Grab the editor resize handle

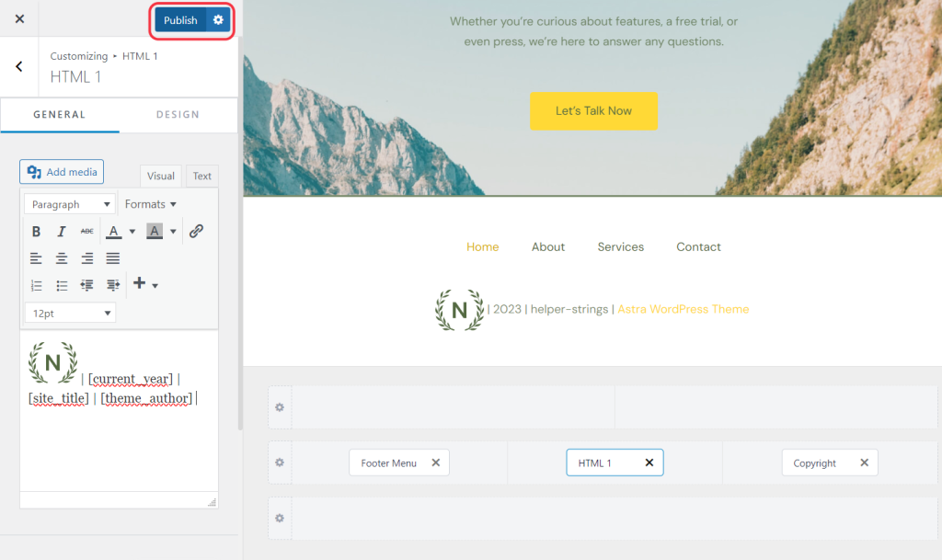213,502
